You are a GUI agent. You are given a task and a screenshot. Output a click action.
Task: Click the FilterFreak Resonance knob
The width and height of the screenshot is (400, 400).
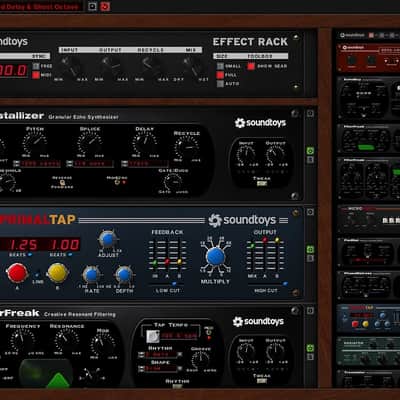tap(67, 341)
